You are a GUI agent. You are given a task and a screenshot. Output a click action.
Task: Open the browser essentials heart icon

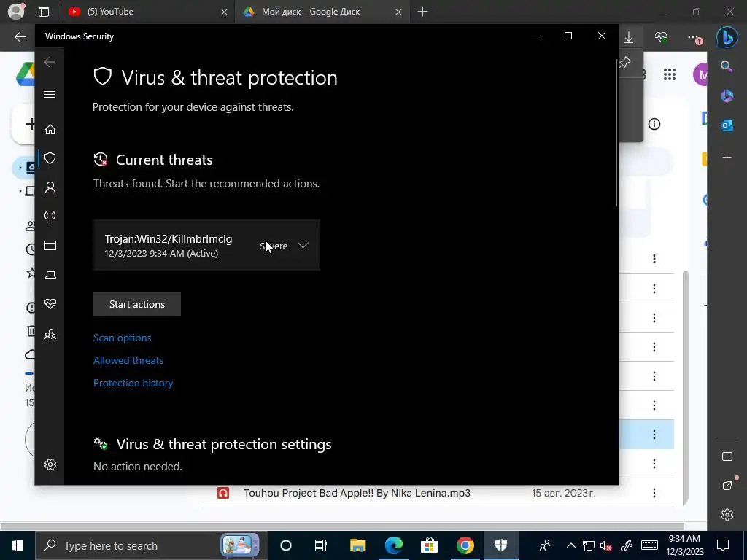point(661,37)
